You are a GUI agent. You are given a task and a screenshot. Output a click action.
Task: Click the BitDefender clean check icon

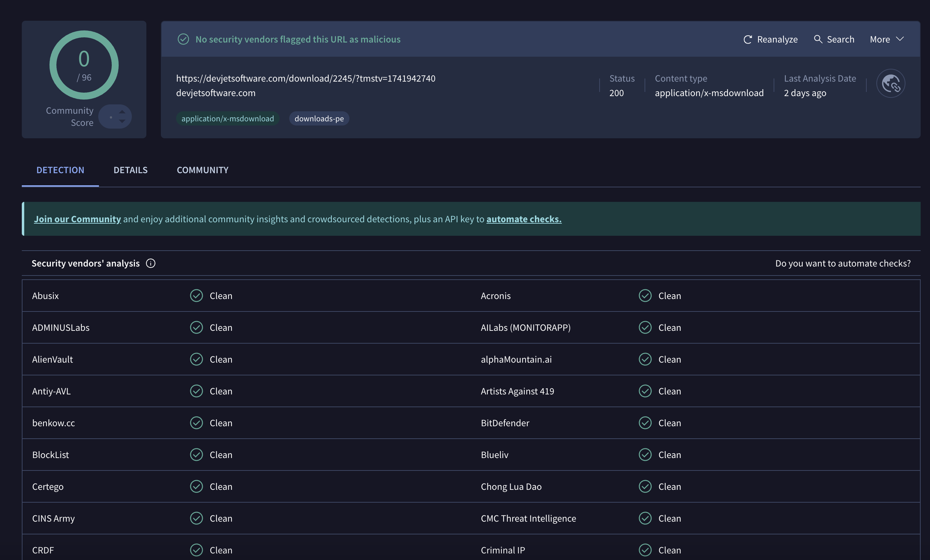tap(645, 423)
